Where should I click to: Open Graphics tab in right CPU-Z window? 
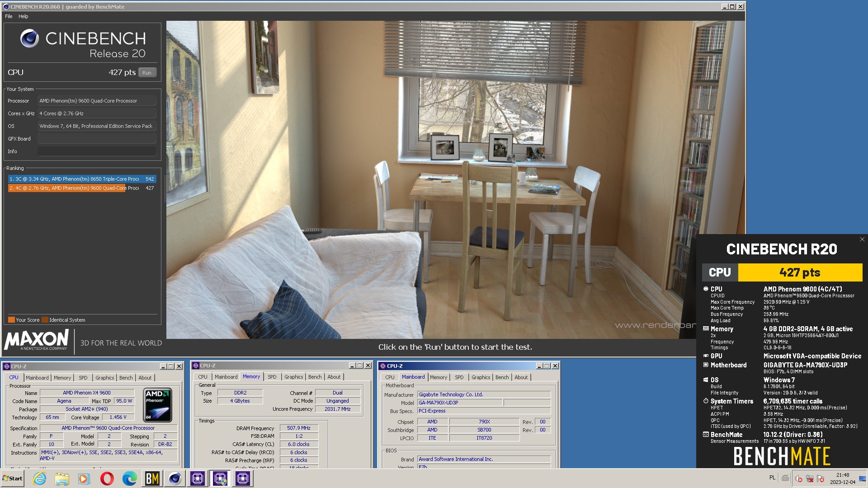pyautogui.click(x=481, y=377)
